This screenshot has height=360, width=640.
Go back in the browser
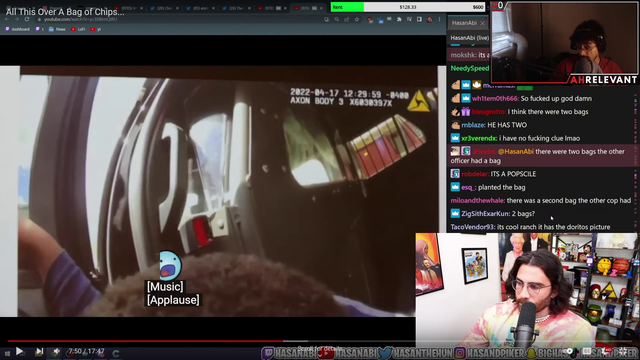7,19
